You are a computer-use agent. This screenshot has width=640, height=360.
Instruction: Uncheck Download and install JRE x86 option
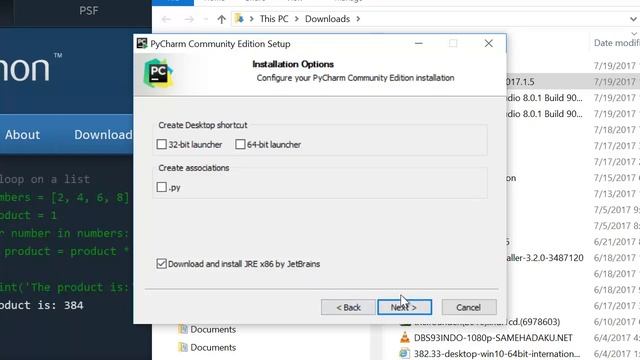(162, 264)
